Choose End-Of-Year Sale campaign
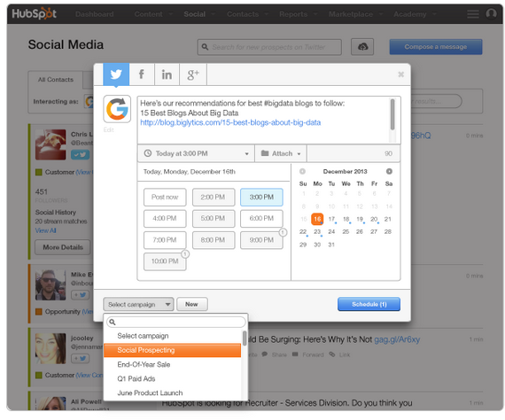 [x=172, y=364]
